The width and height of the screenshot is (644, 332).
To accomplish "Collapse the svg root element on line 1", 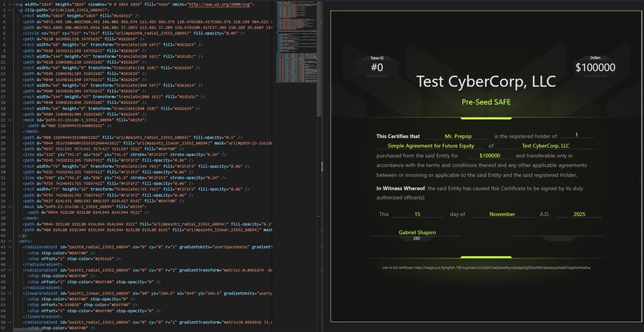I will (11, 4).
